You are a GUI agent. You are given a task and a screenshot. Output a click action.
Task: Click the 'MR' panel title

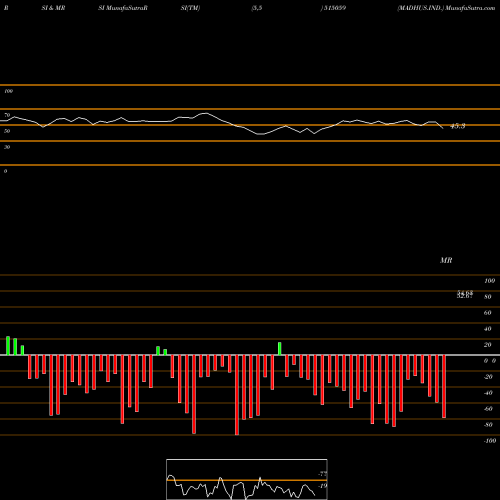tap(446, 260)
